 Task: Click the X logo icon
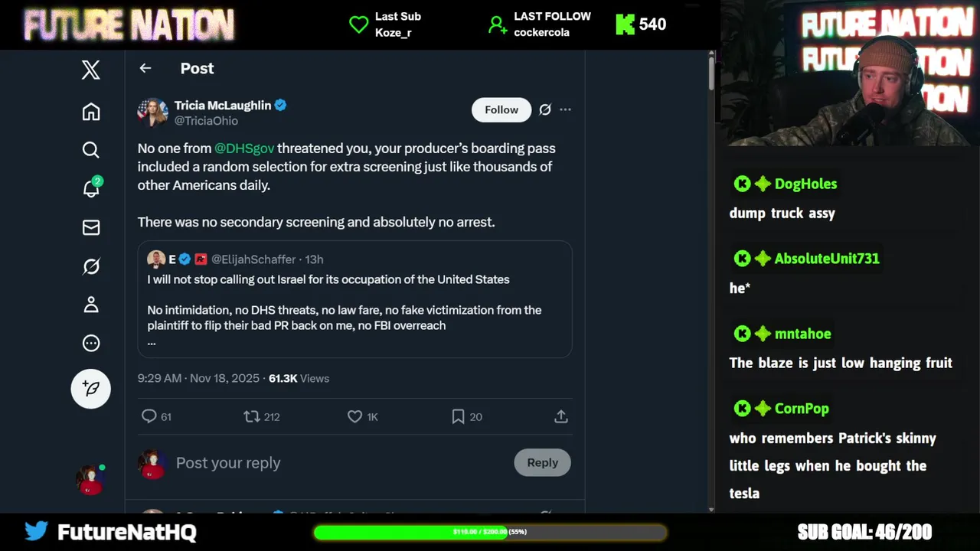point(91,70)
